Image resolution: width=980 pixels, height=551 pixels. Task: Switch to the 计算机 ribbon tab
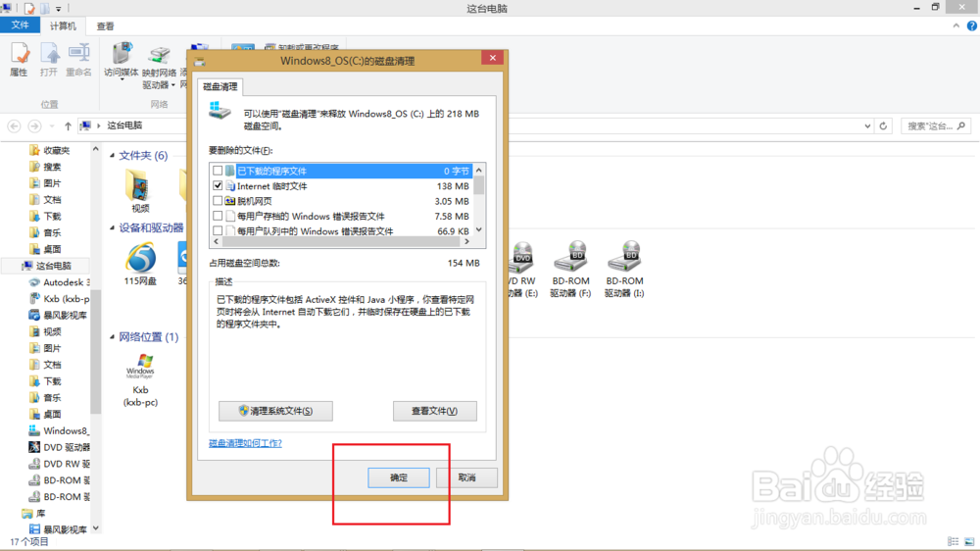63,25
